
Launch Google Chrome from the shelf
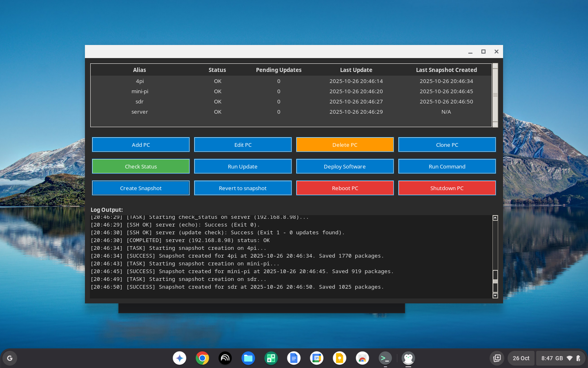203,358
